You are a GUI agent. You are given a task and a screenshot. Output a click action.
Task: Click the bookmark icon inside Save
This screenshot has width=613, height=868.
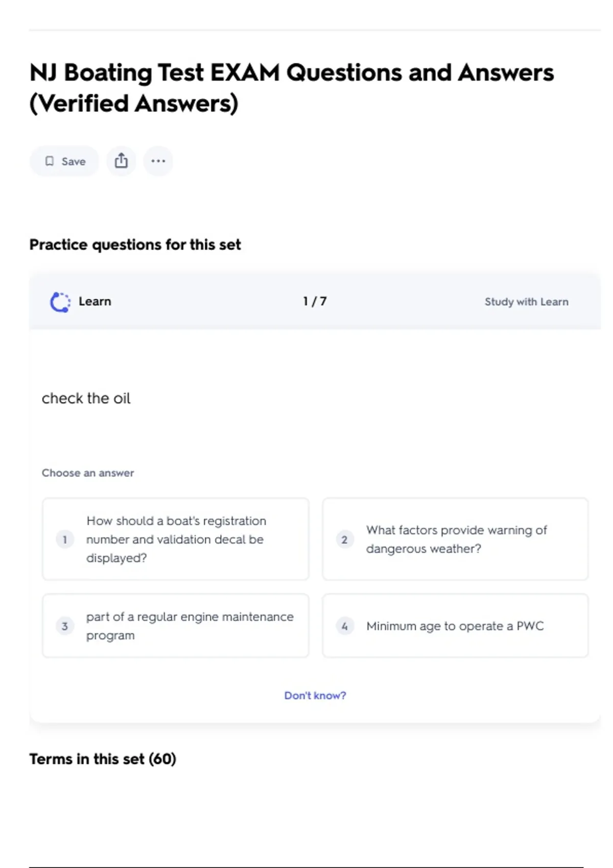point(50,161)
